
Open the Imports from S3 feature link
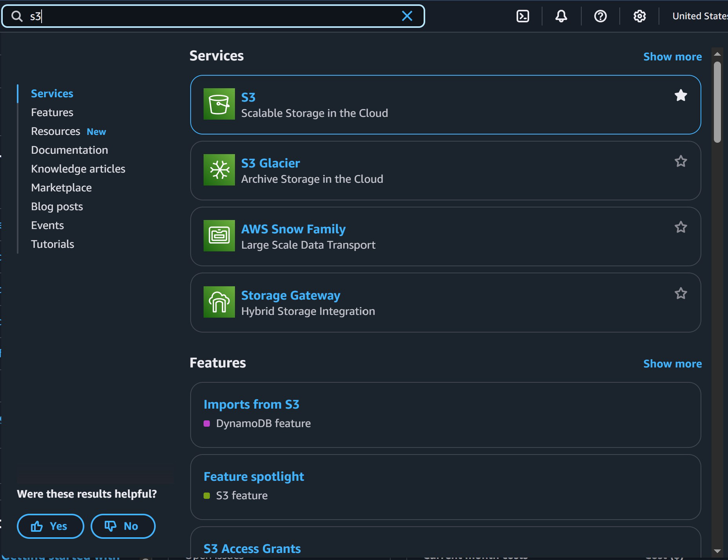pyautogui.click(x=251, y=404)
